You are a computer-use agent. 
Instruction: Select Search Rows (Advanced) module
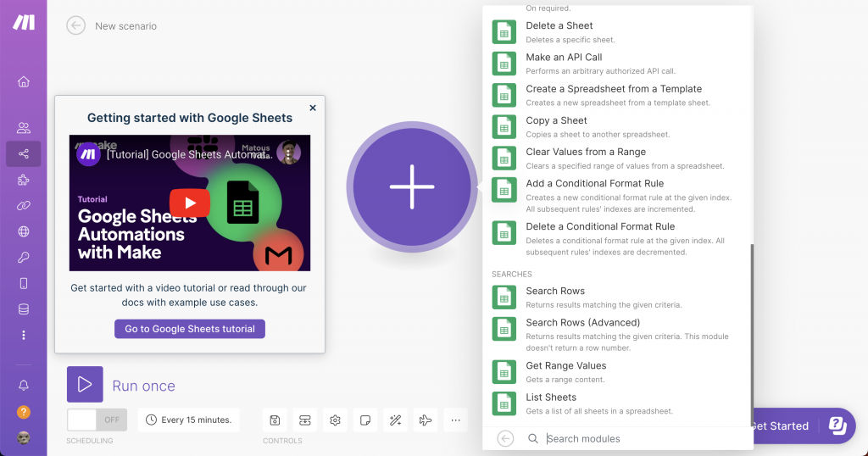click(617, 334)
